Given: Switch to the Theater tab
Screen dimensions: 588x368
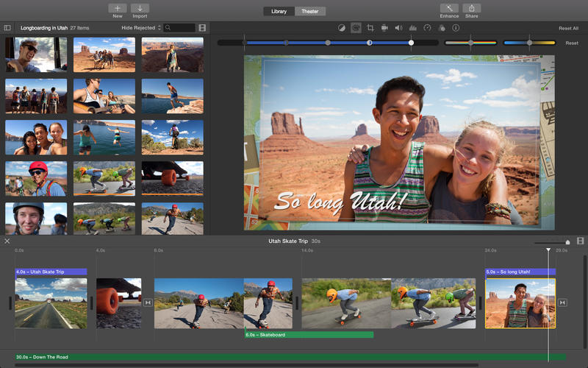Looking at the screenshot, I should pyautogui.click(x=309, y=11).
